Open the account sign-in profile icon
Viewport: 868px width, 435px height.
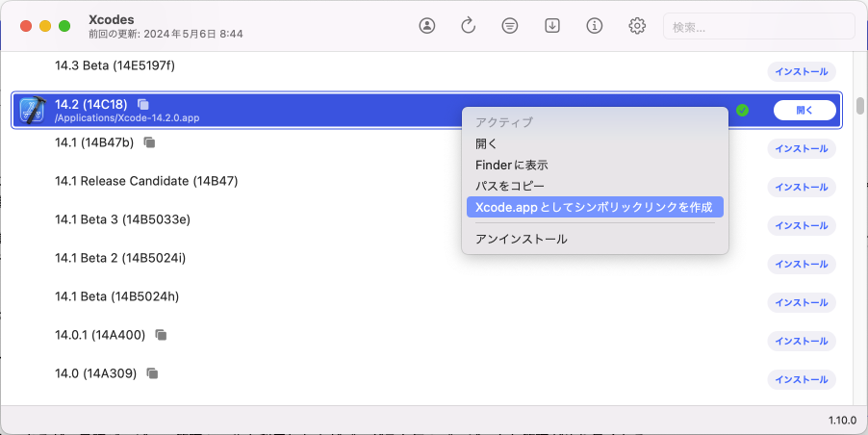coord(427,25)
